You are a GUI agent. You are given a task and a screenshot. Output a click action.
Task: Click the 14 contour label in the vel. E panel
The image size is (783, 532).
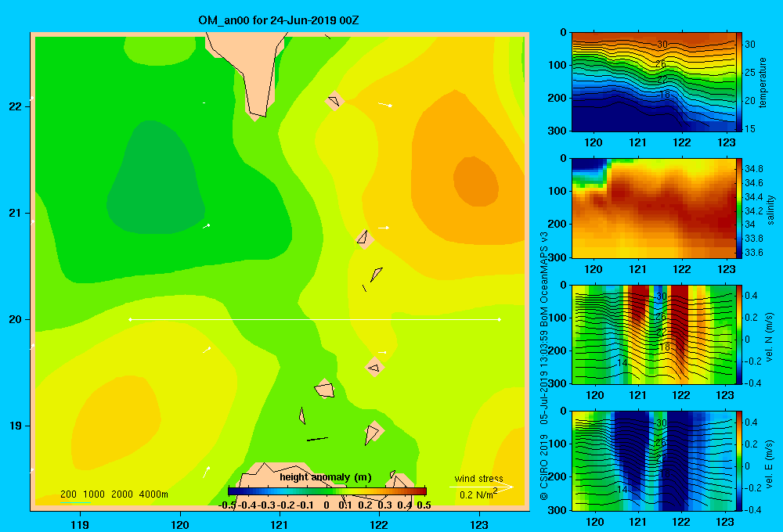click(622, 490)
